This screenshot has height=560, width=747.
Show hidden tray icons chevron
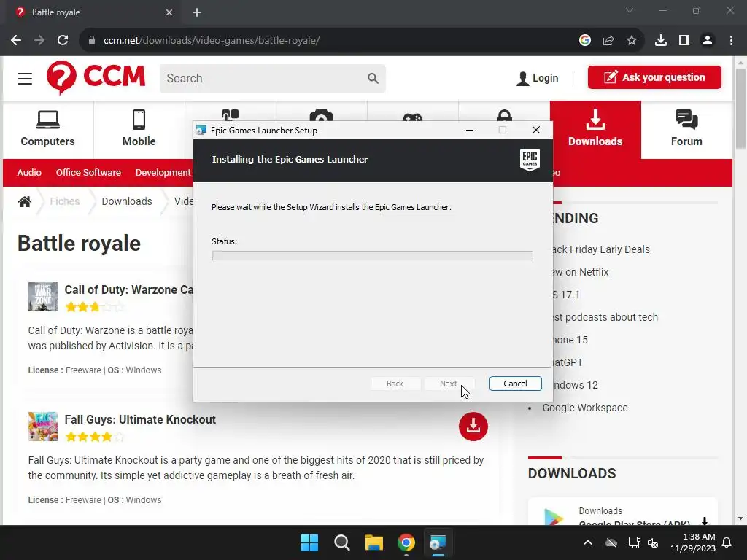tap(588, 542)
